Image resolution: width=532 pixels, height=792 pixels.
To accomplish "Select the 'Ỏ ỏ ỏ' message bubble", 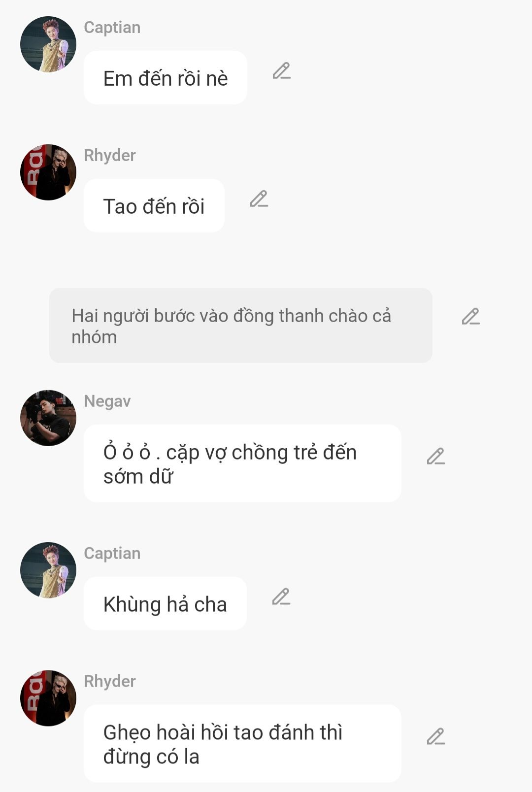I will [242, 463].
